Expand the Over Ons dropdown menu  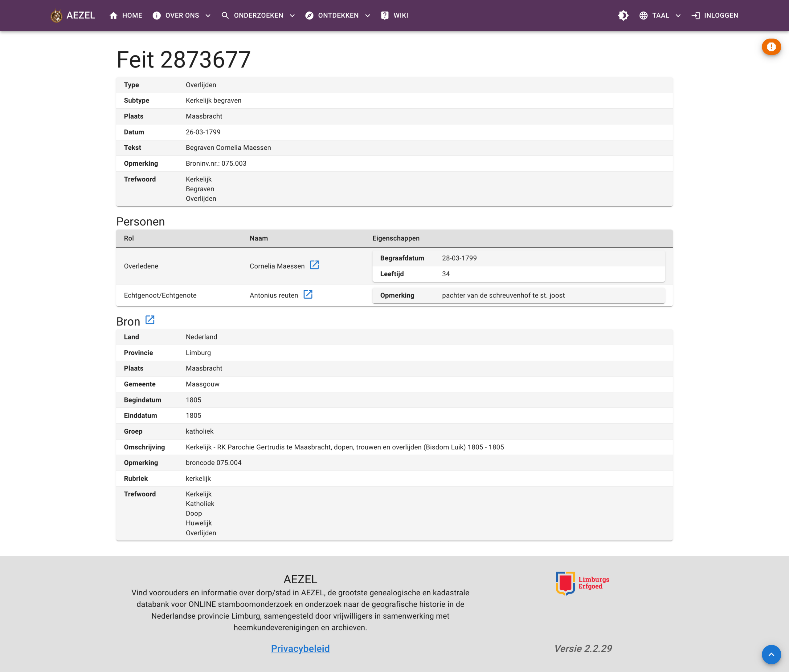181,16
